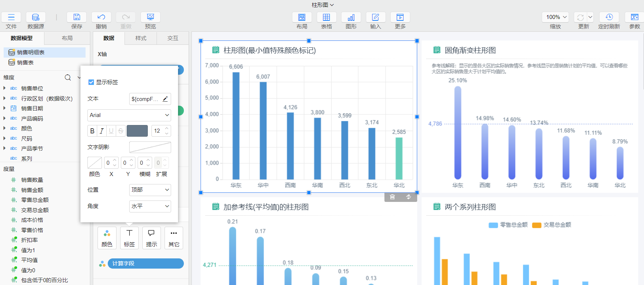
Task: Toggle Bold text formatting button
Action: click(92, 131)
